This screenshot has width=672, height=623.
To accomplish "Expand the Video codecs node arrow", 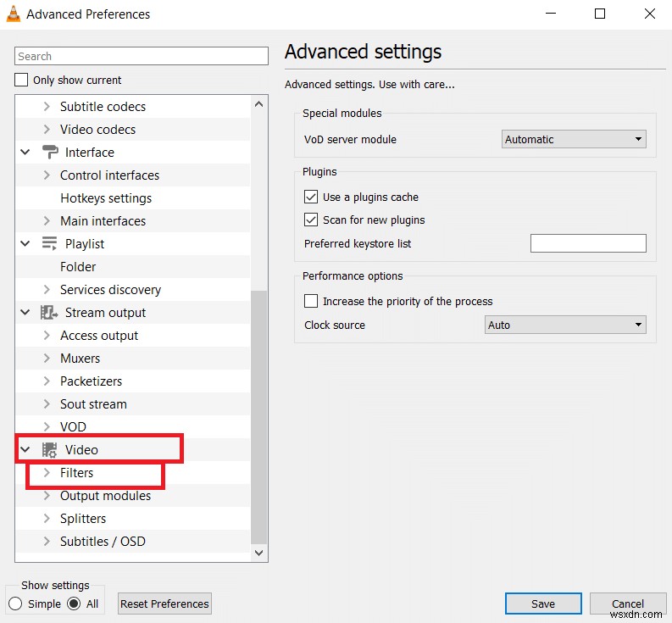I will tap(47, 129).
